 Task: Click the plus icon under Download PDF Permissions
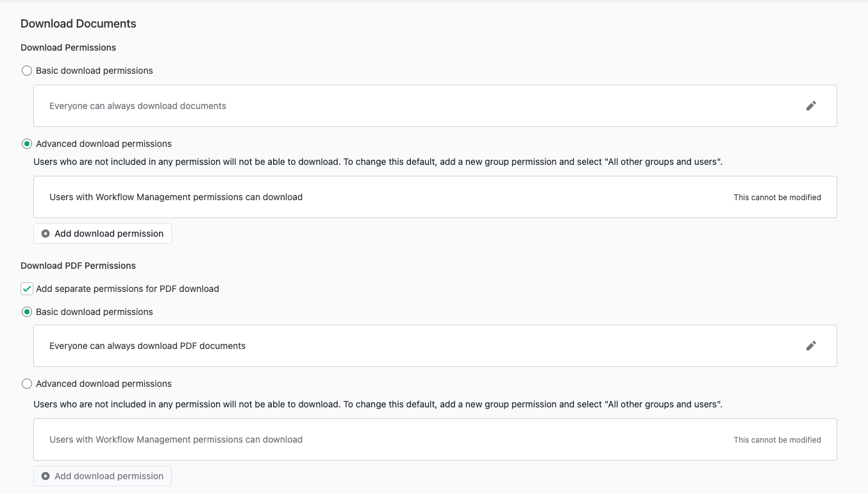click(x=46, y=477)
